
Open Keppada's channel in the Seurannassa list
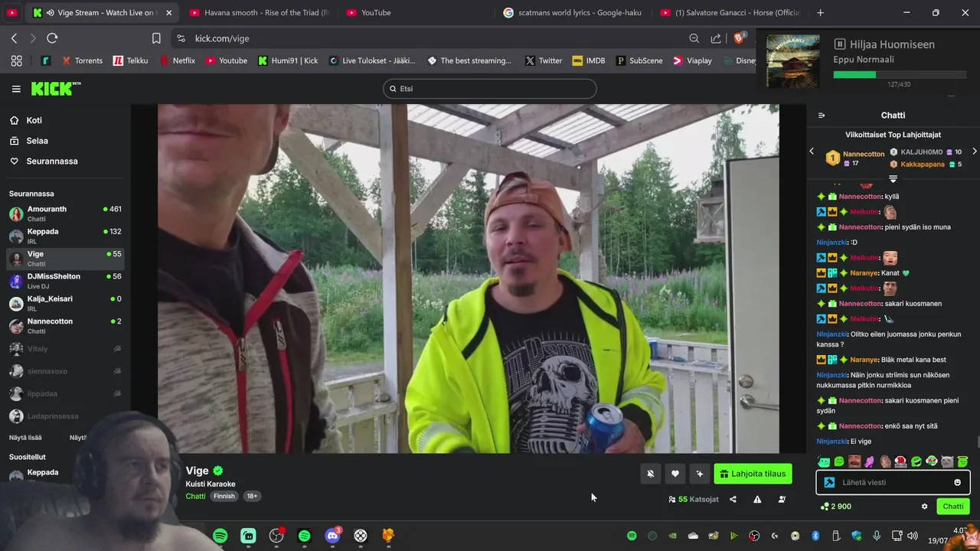(65, 236)
